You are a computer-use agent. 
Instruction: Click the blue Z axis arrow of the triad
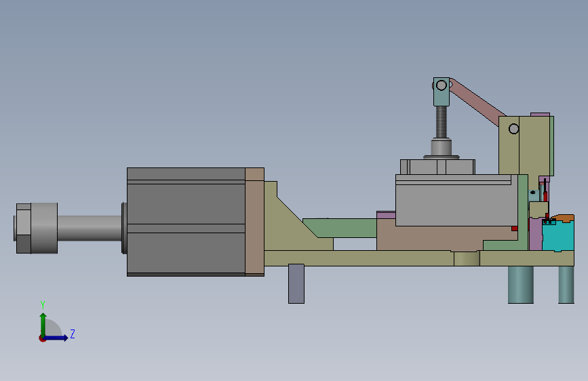click(x=56, y=338)
